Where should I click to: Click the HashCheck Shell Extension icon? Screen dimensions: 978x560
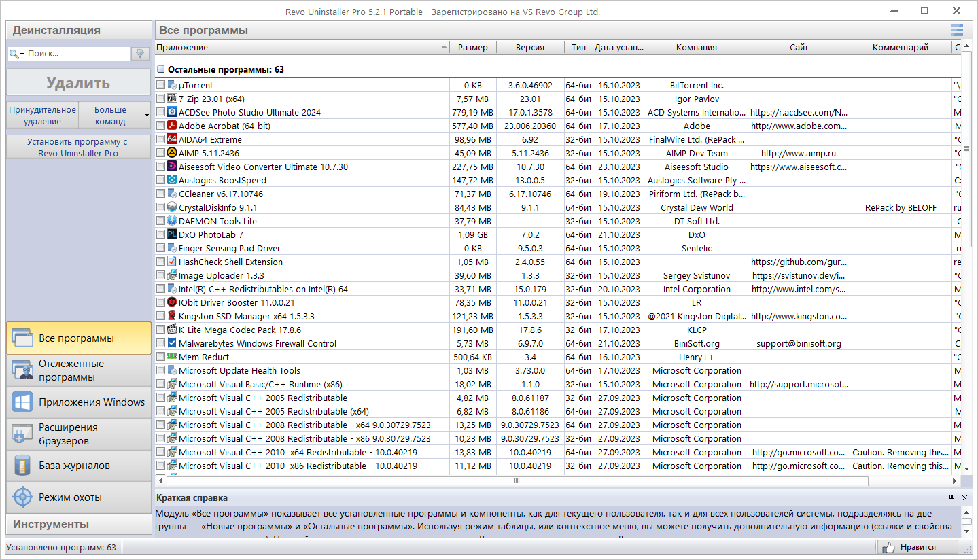[x=172, y=262]
